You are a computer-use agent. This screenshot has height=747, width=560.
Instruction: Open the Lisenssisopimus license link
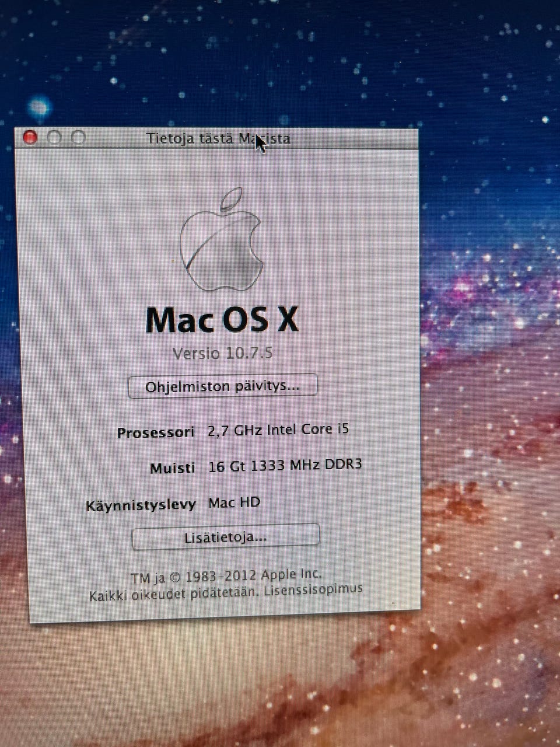tap(313, 589)
